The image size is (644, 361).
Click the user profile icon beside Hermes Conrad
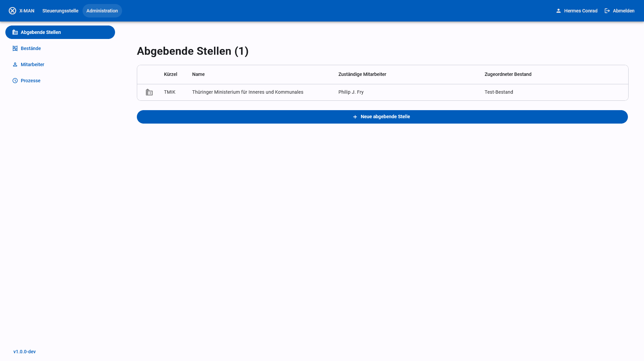pos(558,11)
